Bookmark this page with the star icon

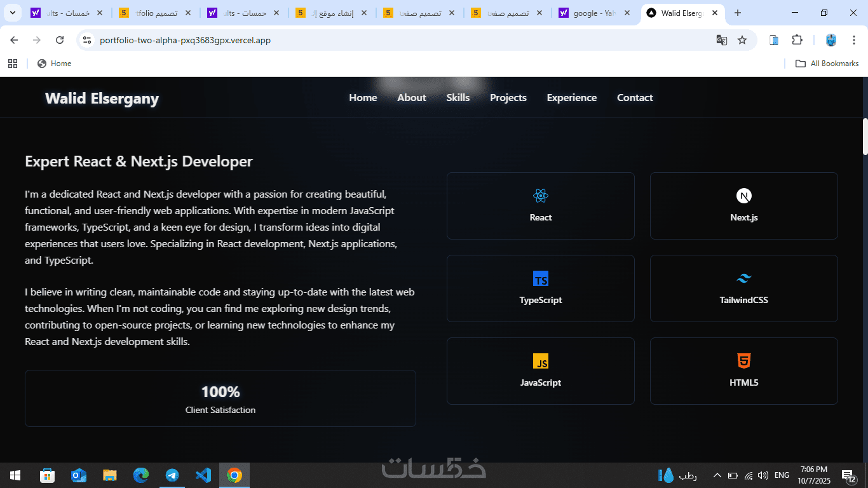(742, 40)
